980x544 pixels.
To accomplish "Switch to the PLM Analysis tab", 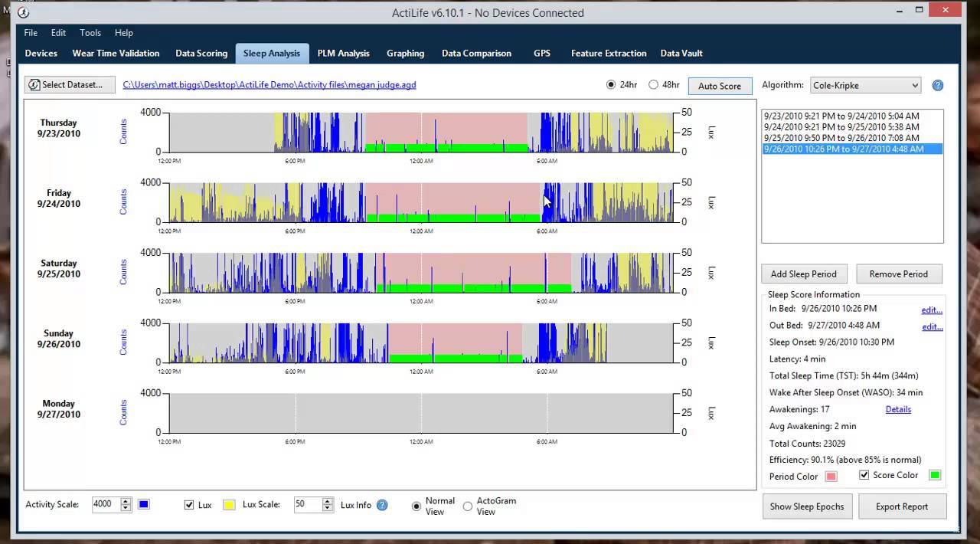I will tap(344, 53).
